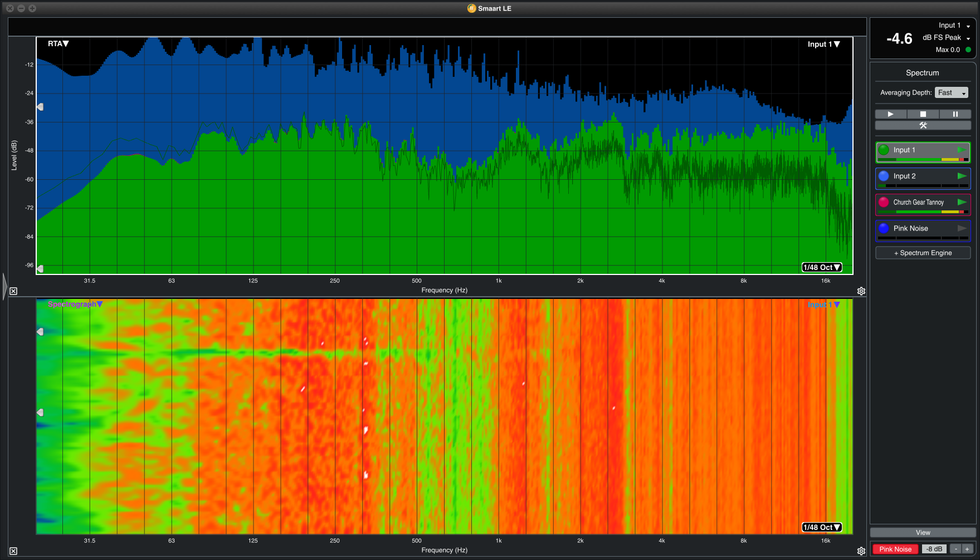Viewport: 980px width, 560px height.
Task: Increase generator level with the plus button
Action: pyautogui.click(x=967, y=549)
